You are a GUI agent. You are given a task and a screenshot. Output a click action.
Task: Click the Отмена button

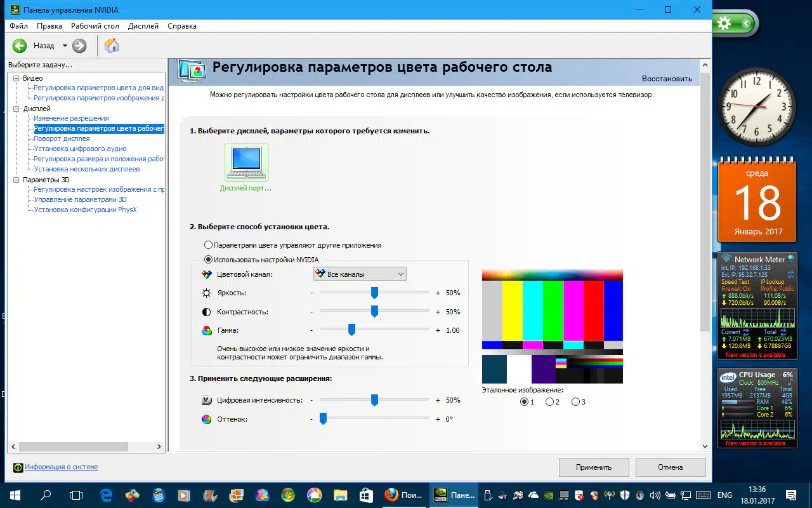coord(671,467)
